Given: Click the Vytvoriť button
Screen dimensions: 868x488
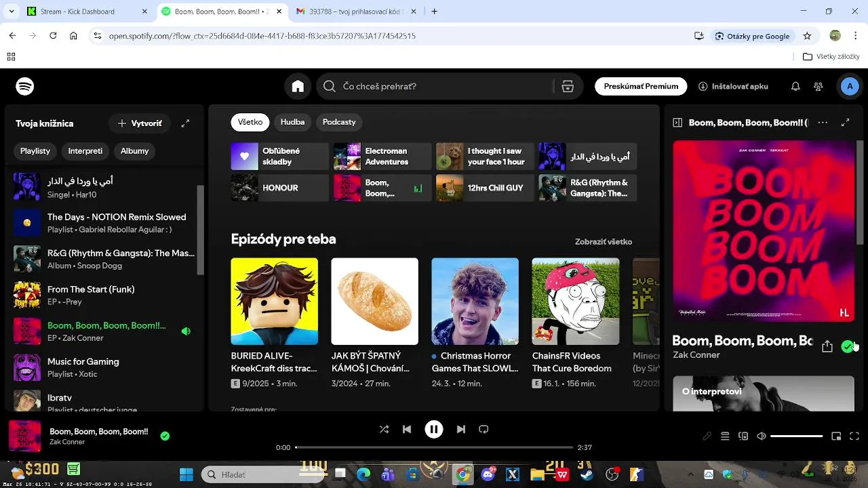Looking at the screenshot, I should [140, 123].
